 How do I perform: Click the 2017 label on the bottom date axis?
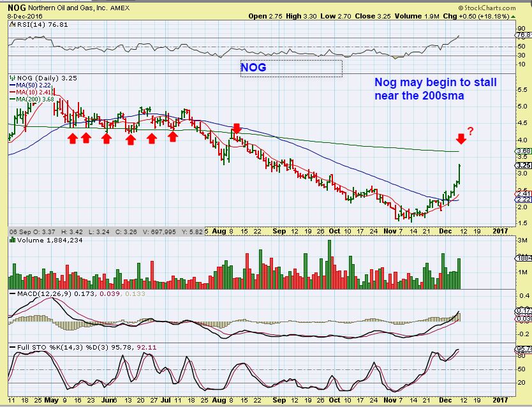tap(500, 400)
